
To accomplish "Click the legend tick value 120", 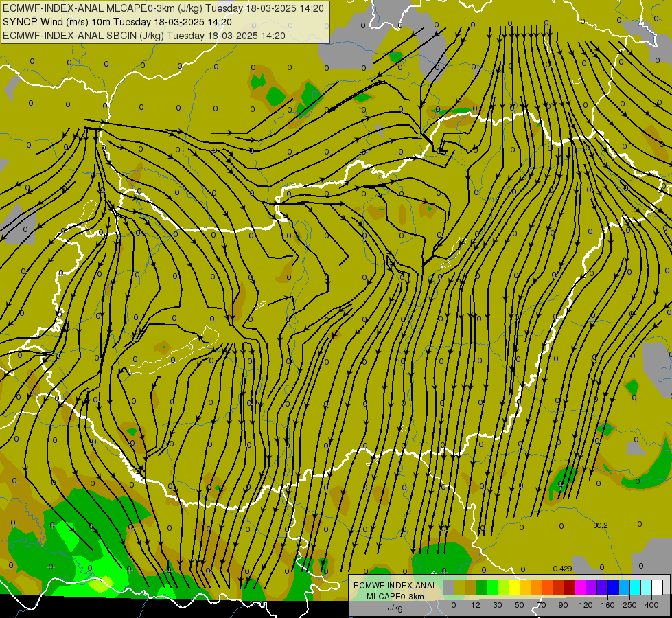I will click(x=586, y=605).
